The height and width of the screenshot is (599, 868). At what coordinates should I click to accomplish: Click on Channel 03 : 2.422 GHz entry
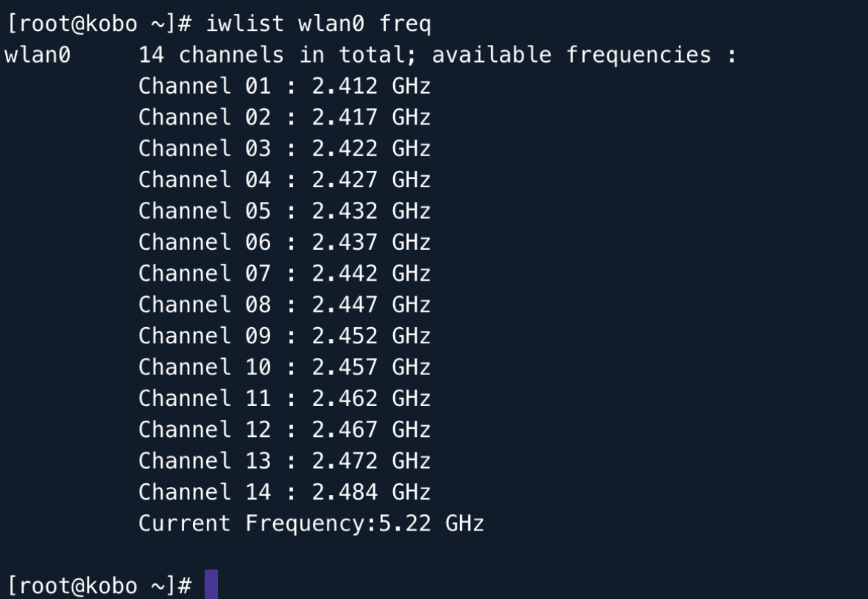pos(284,149)
